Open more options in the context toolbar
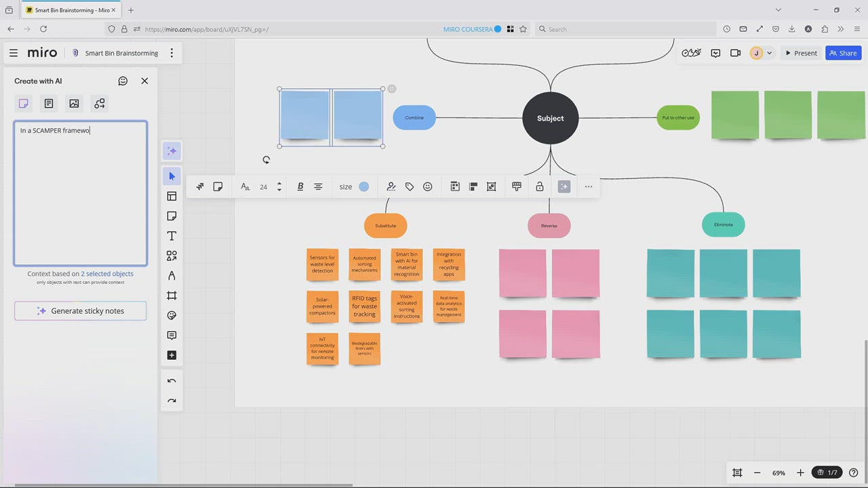 [x=589, y=186]
